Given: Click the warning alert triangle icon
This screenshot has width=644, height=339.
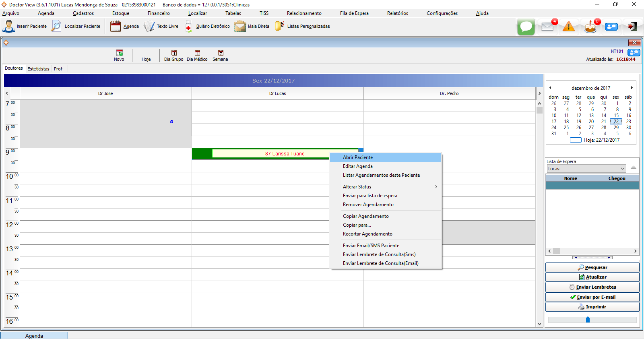Looking at the screenshot, I should [568, 27].
